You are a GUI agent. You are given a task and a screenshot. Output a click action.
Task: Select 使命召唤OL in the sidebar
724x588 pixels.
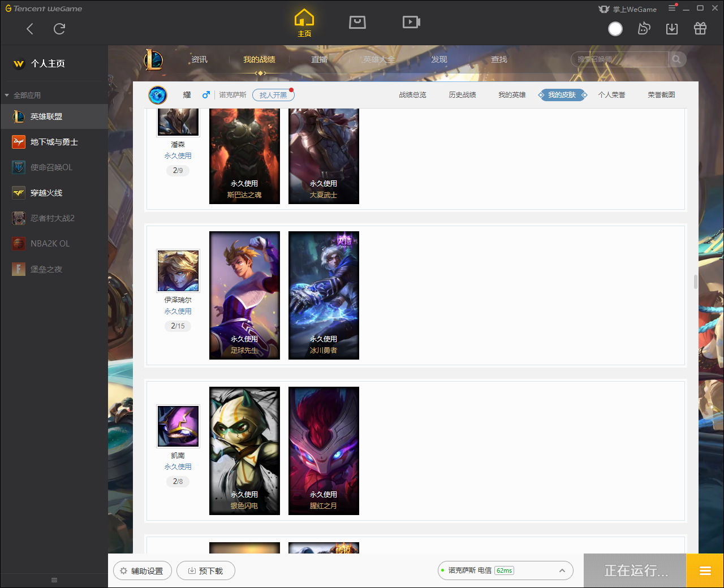(x=54, y=167)
